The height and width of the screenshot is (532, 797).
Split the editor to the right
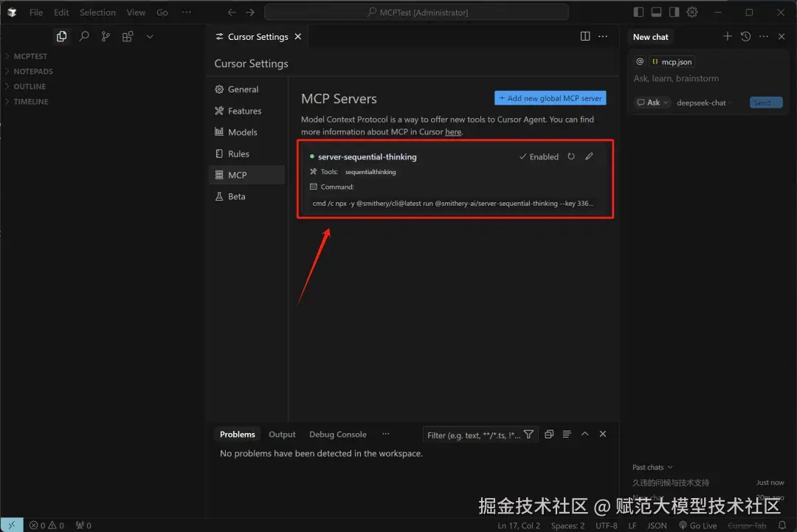pyautogui.click(x=585, y=36)
